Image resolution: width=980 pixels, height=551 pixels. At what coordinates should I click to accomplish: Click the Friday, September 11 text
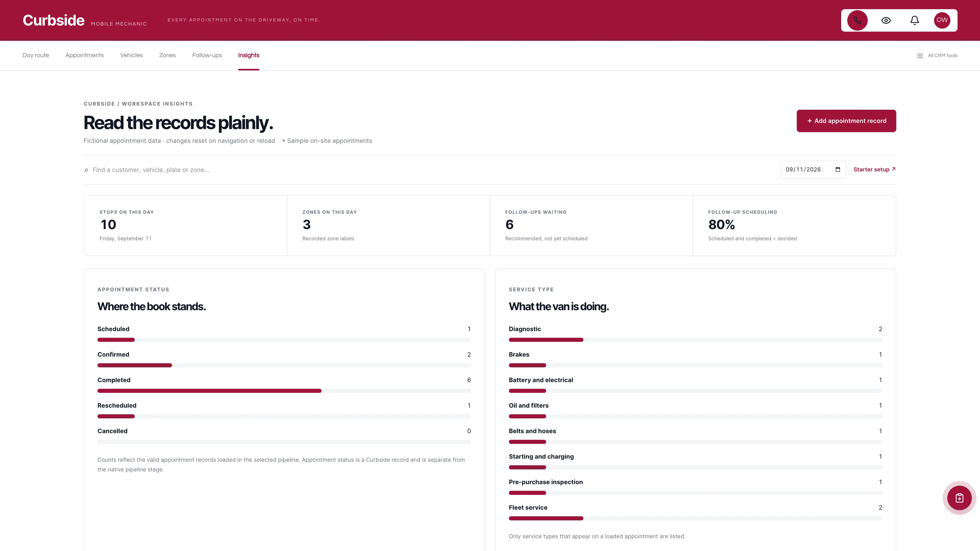126,239
